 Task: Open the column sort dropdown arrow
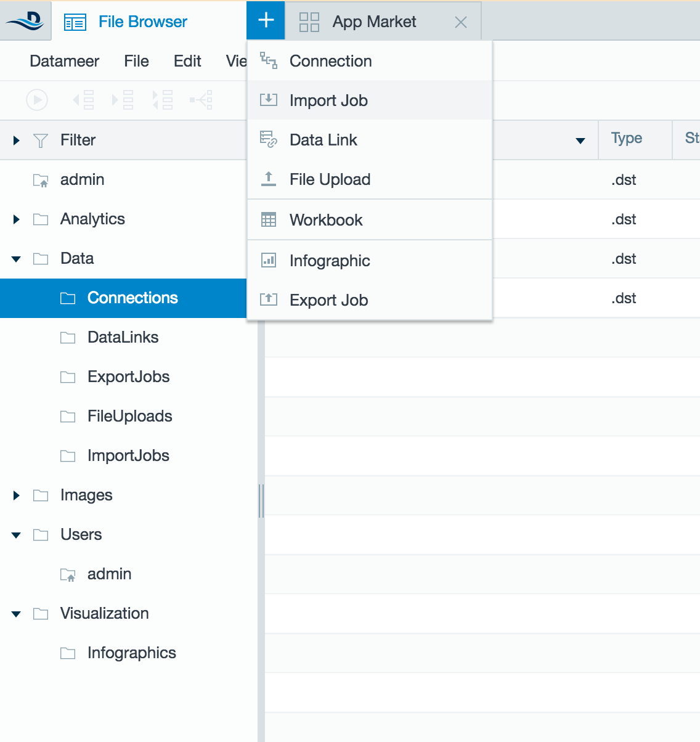tap(580, 141)
